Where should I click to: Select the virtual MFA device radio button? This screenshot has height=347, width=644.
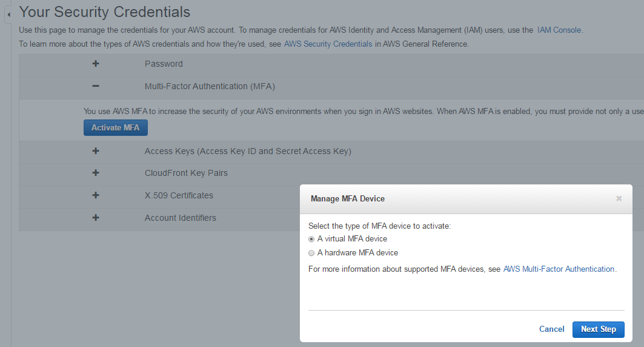(x=311, y=239)
